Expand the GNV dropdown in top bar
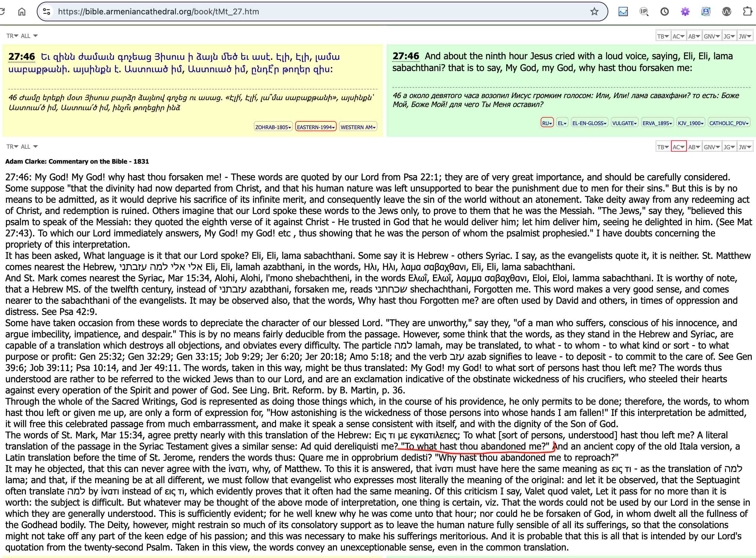Image resolution: width=756 pixels, height=558 pixels. pos(712,36)
